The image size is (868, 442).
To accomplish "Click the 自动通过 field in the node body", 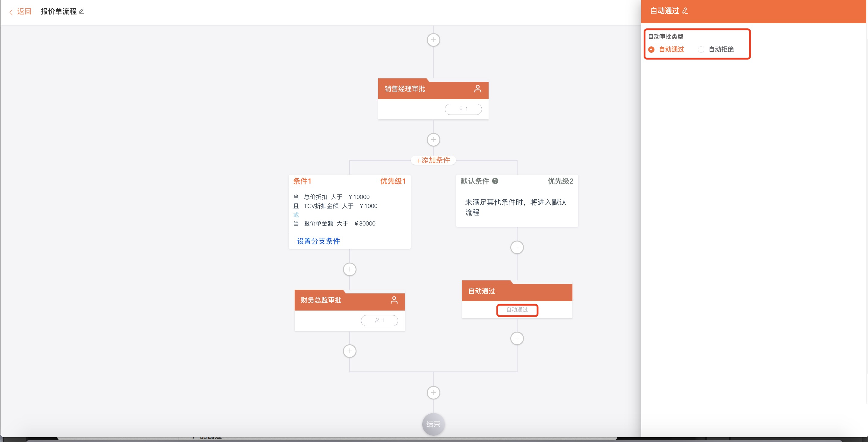I will coord(517,310).
